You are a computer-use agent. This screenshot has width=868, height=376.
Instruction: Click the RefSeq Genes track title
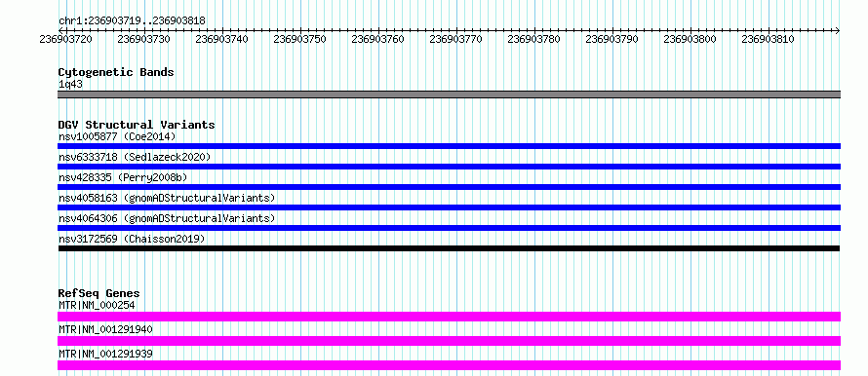[x=99, y=293]
